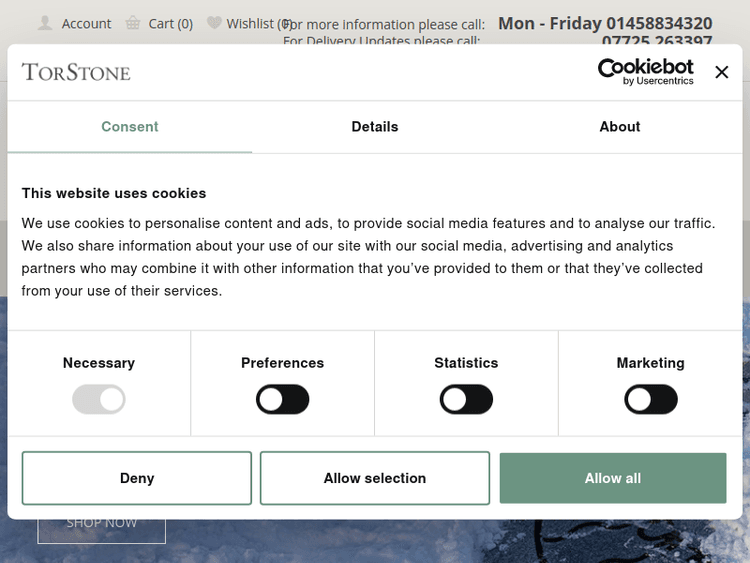Click the Cookiebot by Usercentrics logo
This screenshot has height=563, width=750.
(x=645, y=71)
